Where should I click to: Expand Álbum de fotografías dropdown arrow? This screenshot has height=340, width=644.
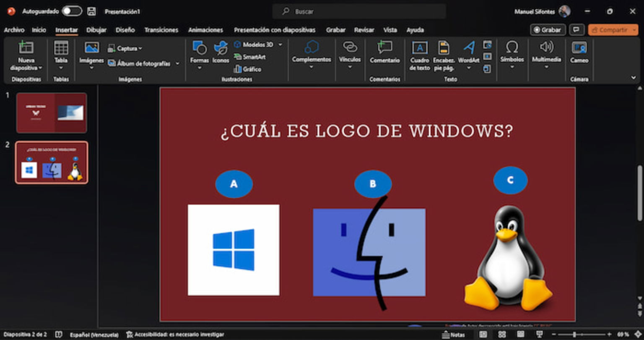tap(177, 64)
